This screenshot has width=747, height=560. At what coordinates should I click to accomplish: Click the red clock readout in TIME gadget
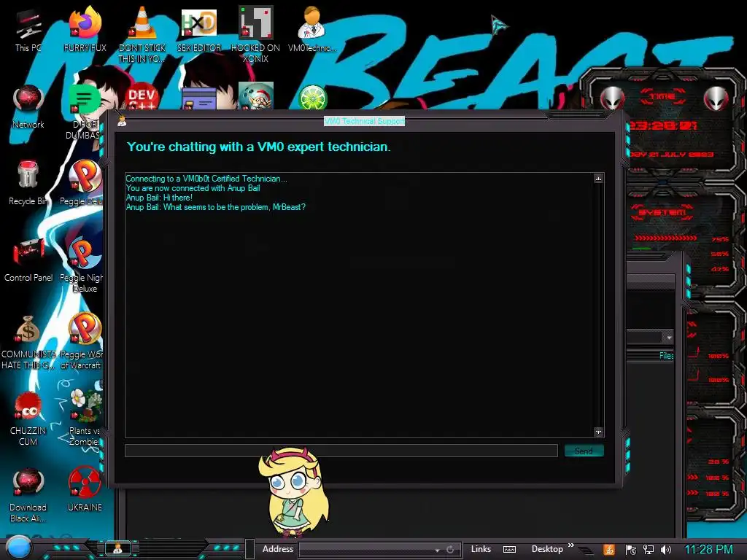(x=662, y=125)
